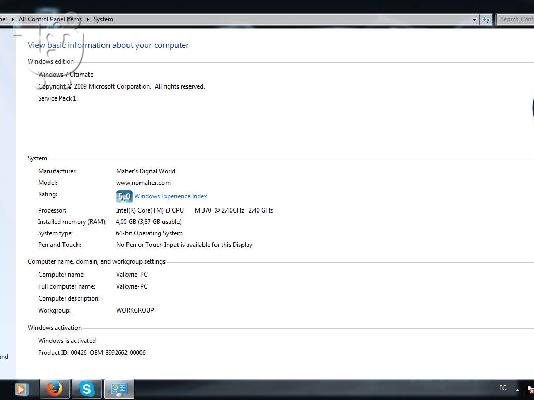Select the 64-bit Operating System value
This screenshot has height=400, width=534.
[x=150, y=233]
